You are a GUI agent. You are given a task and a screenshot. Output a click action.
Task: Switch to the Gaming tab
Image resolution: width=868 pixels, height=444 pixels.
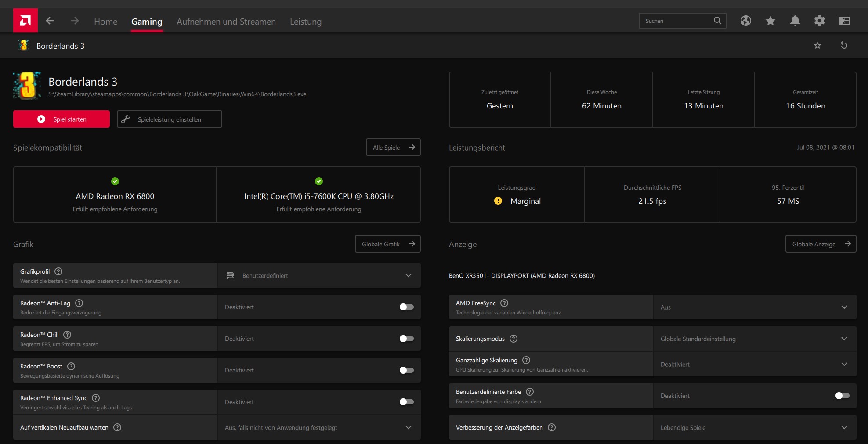click(147, 22)
